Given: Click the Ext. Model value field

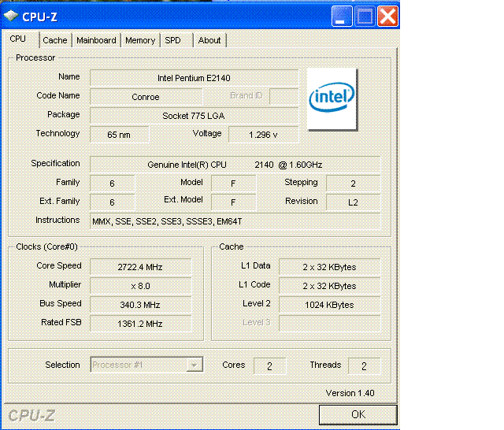Looking at the screenshot, I should 233,202.
